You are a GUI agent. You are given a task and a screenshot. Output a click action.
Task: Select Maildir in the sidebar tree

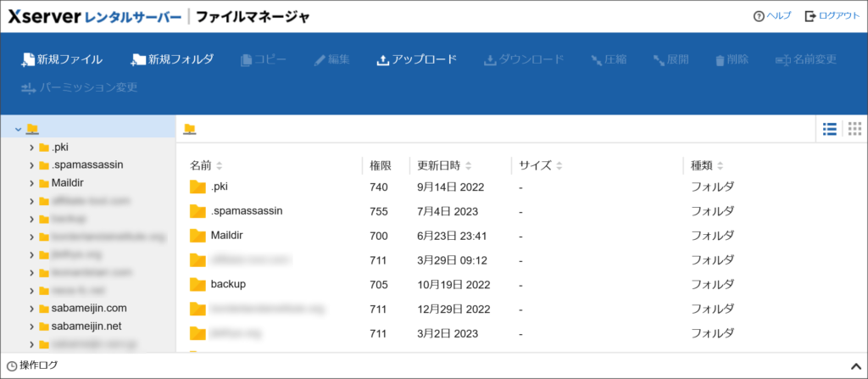[68, 183]
